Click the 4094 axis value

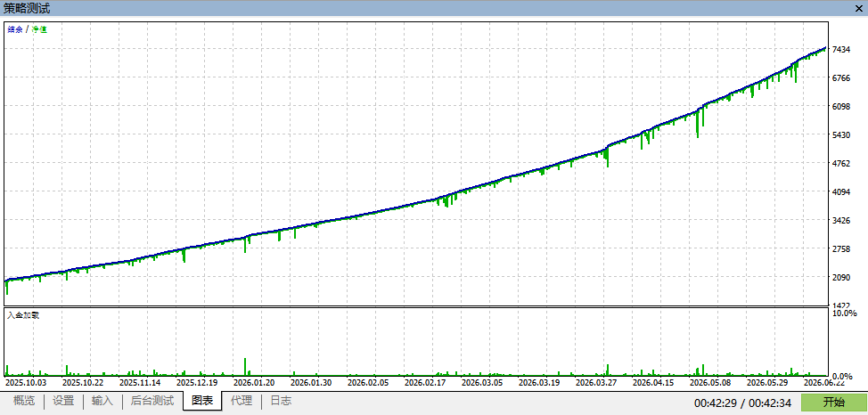[x=841, y=192]
